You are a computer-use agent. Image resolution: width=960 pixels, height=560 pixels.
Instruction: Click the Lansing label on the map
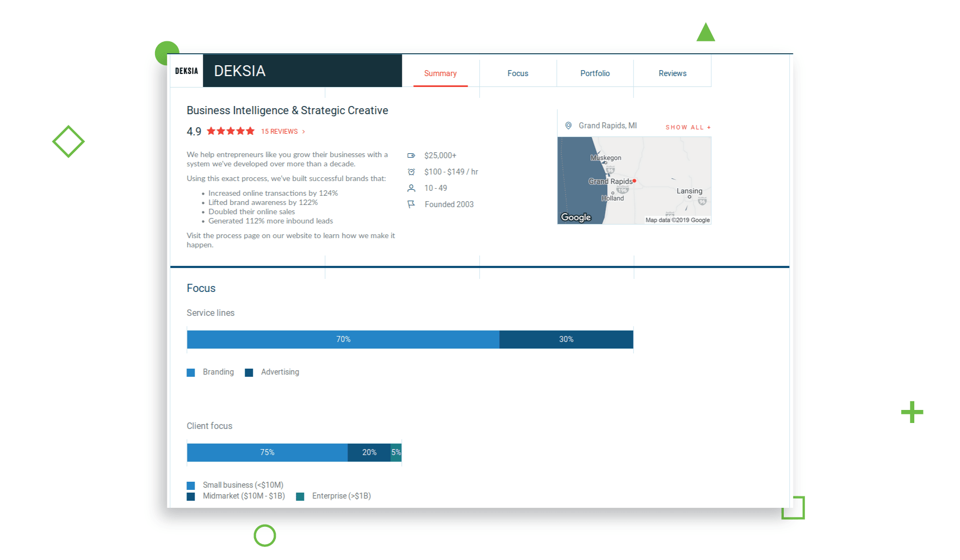click(689, 191)
